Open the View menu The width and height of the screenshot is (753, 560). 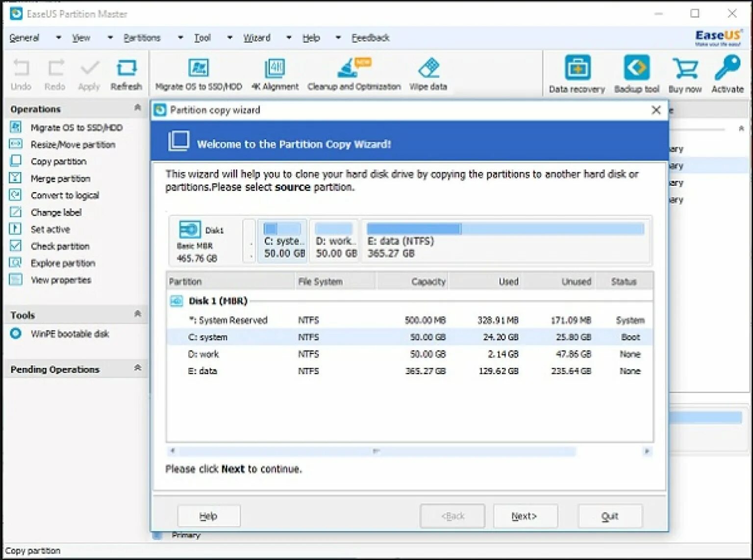81,38
